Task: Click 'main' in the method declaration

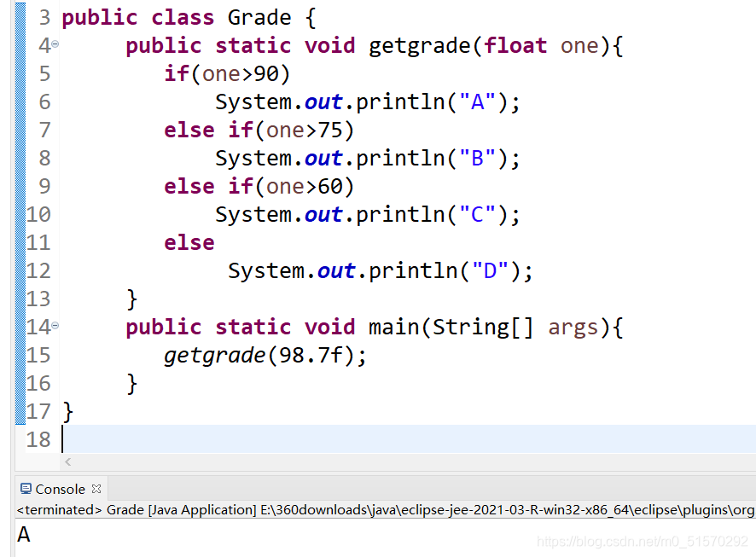Action: tap(394, 328)
